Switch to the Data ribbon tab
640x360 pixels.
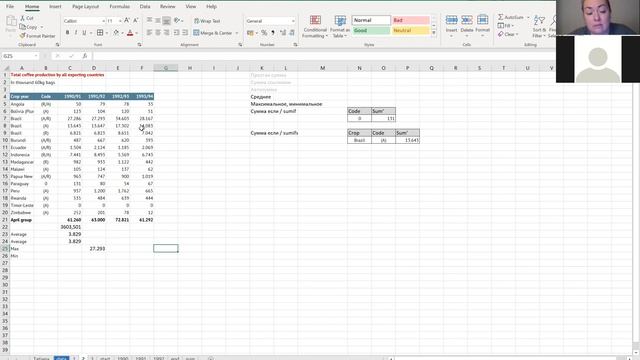tap(145, 7)
